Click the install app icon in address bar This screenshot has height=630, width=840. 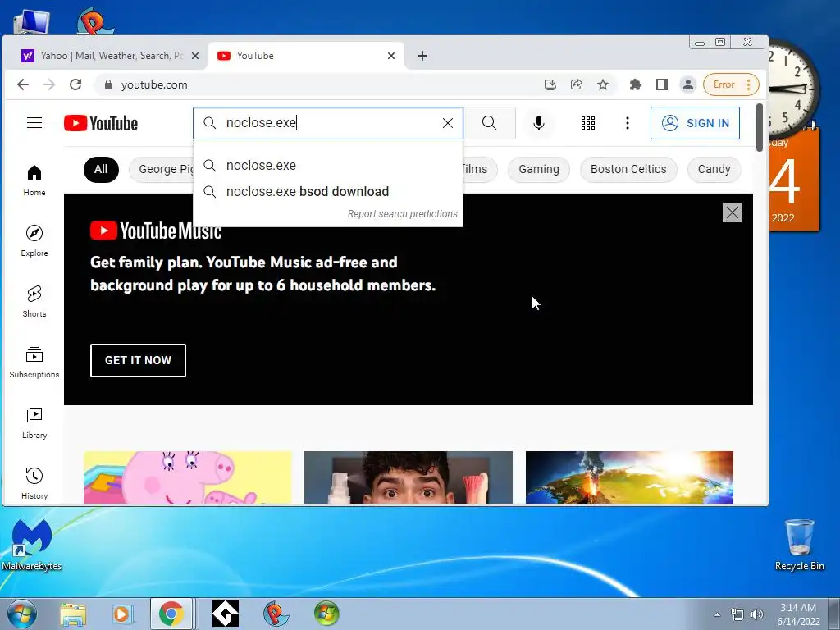pyautogui.click(x=550, y=84)
